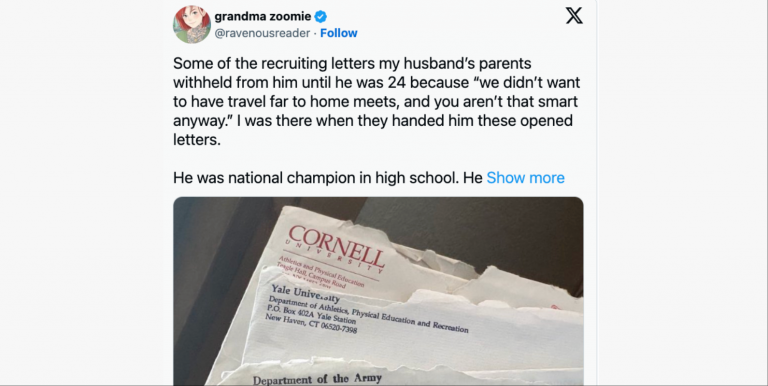This screenshot has width=768, height=386.
Task: Open the X logo link
Action: [574, 16]
